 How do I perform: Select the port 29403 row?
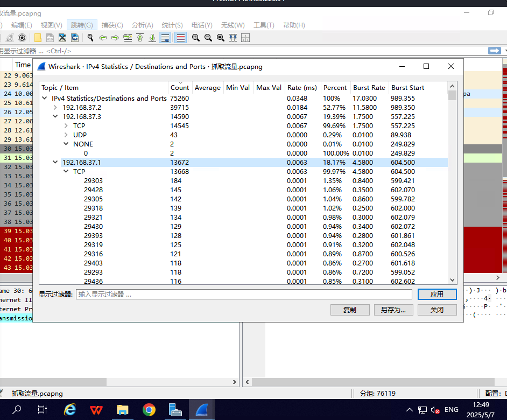coord(243,263)
